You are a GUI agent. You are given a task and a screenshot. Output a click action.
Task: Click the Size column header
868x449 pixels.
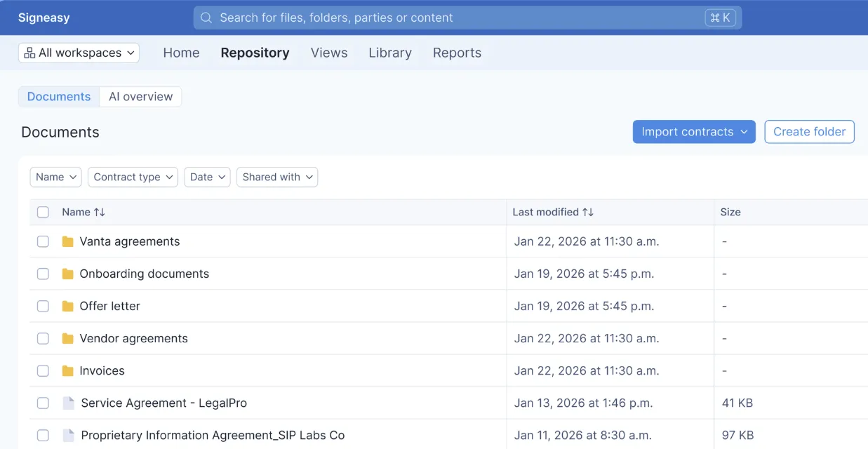[x=730, y=212]
